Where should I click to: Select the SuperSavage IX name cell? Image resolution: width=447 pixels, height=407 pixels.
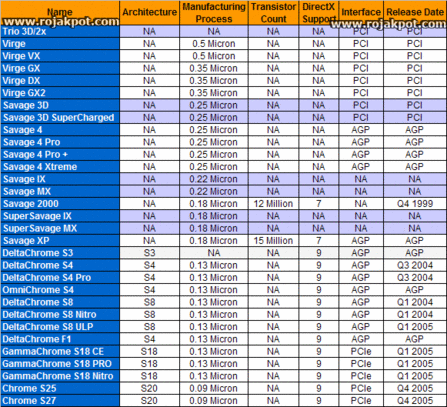pos(60,216)
